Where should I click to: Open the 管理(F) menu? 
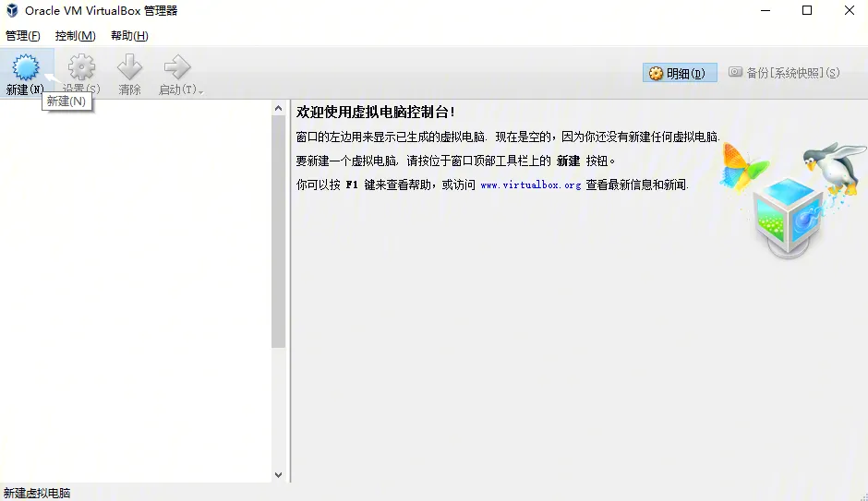pos(23,36)
